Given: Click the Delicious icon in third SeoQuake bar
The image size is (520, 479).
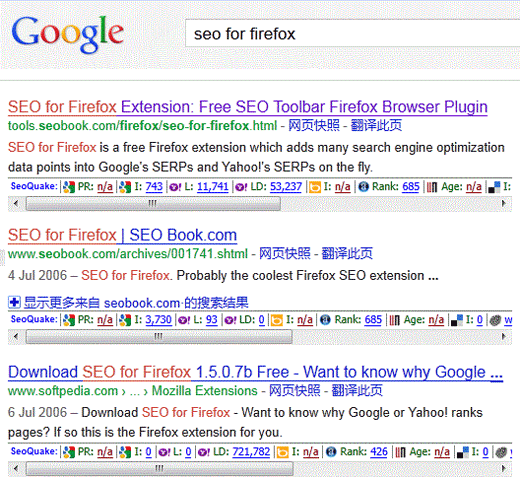Looking at the screenshot, I should pyautogui.click(x=462, y=452).
